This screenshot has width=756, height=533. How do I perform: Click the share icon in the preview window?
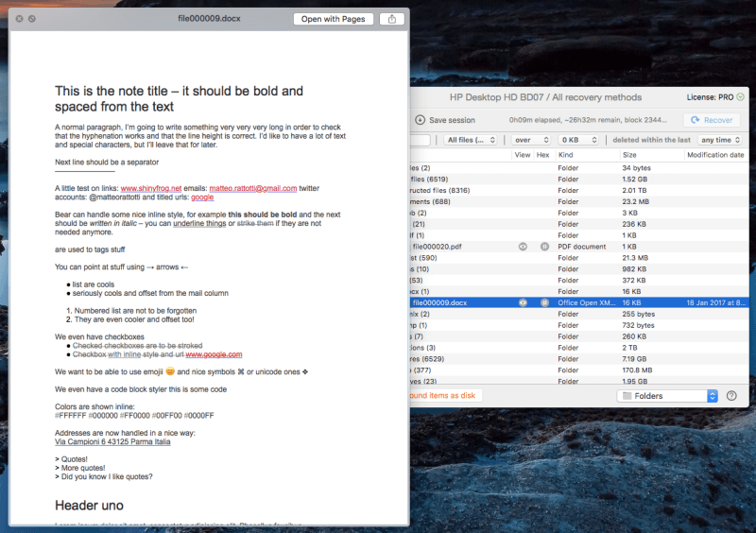pos(391,19)
